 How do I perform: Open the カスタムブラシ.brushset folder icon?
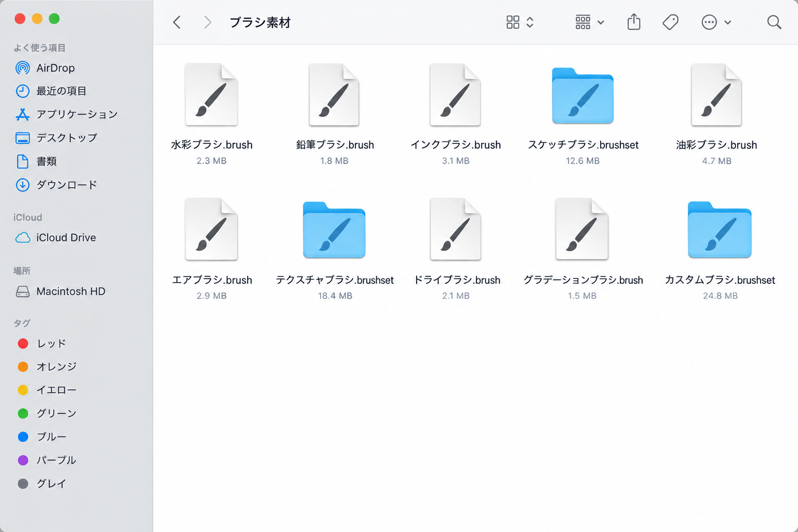coord(720,230)
